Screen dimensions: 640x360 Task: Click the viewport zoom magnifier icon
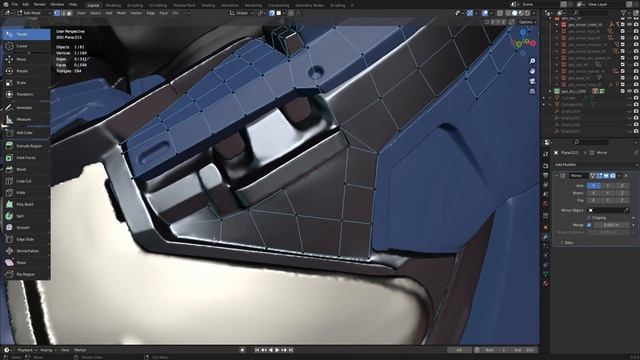click(532, 61)
